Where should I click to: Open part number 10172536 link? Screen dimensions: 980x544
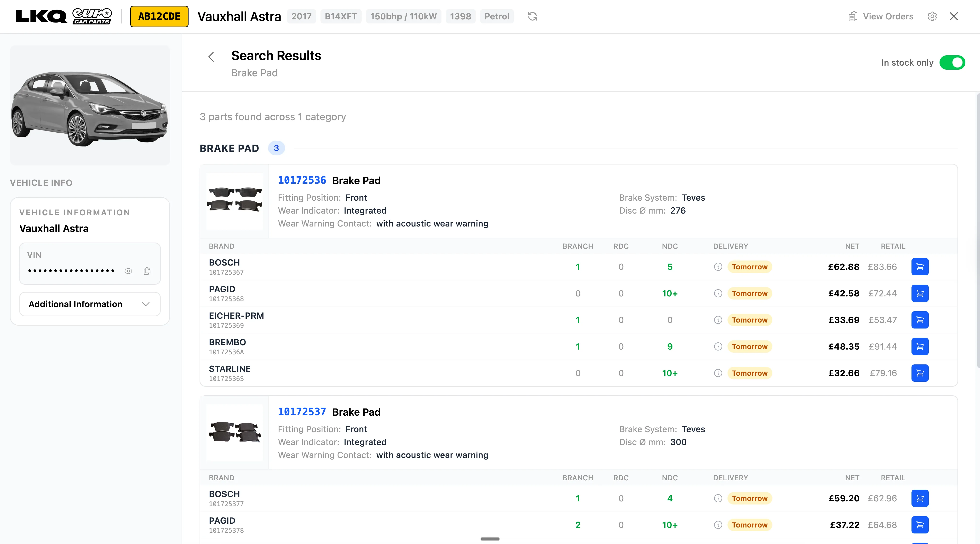pos(302,180)
